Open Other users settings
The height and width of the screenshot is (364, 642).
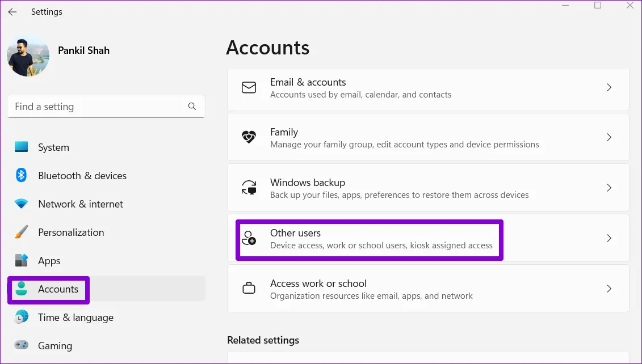click(x=369, y=238)
